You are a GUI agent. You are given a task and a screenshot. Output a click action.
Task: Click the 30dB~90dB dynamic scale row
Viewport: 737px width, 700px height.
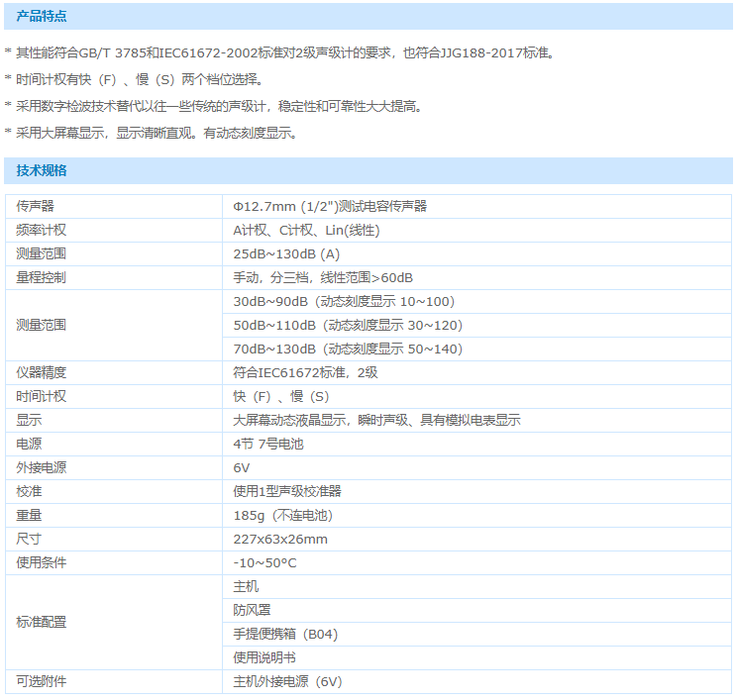click(344, 301)
